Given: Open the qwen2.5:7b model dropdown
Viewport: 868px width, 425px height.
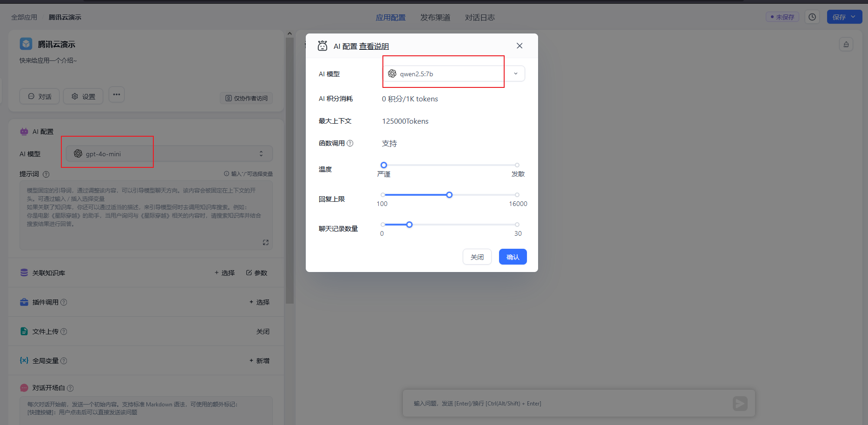Looking at the screenshot, I should click(454, 73).
